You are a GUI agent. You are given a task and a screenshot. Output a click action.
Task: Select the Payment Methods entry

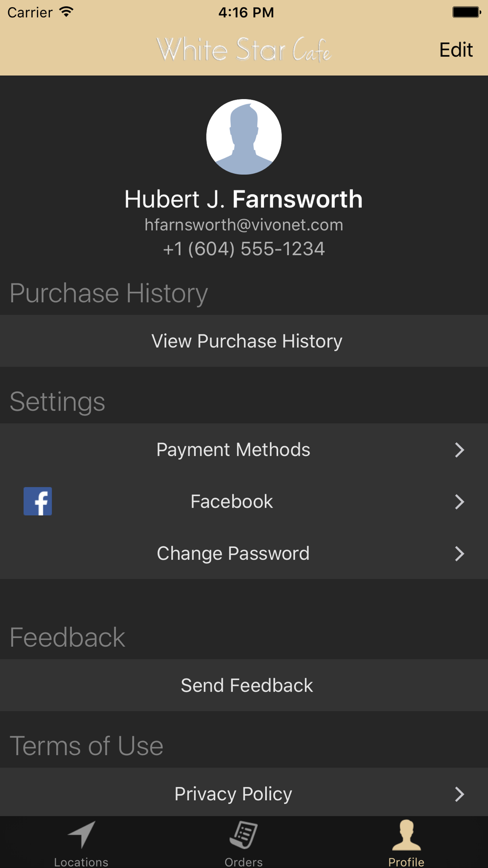pyautogui.click(x=244, y=450)
